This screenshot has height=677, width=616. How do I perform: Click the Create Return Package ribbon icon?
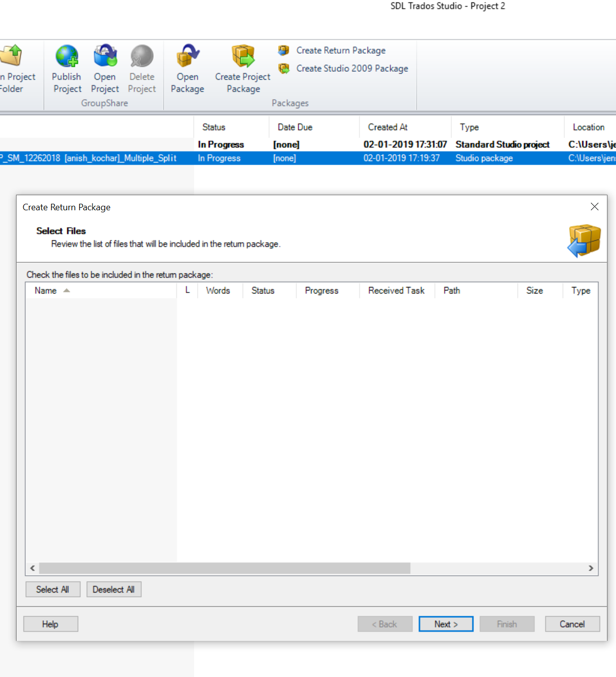tap(284, 50)
